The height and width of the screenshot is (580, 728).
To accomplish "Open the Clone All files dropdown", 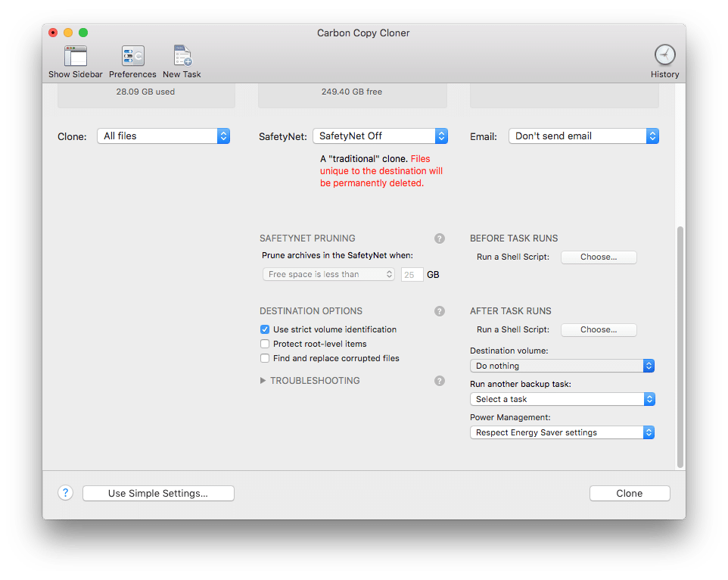I will (x=163, y=136).
